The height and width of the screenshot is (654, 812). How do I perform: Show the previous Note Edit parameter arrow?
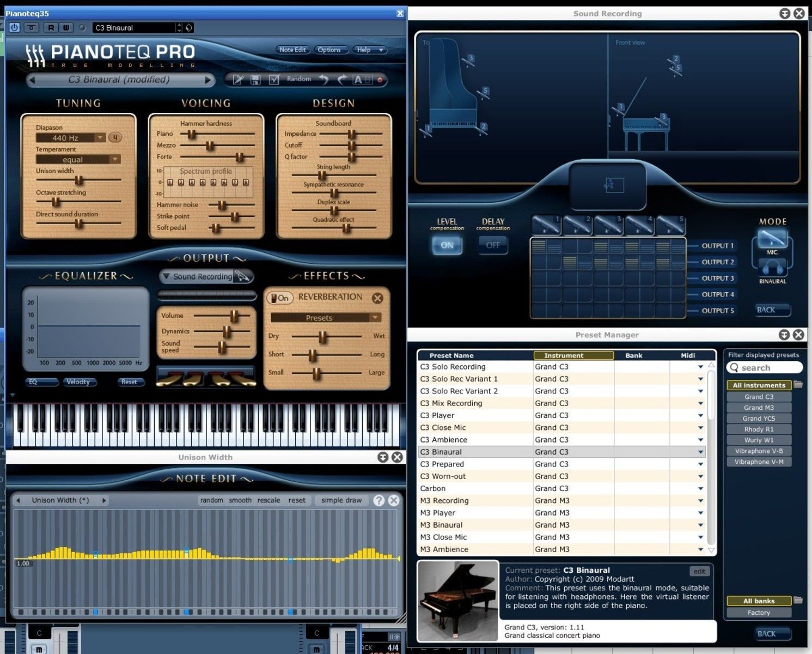click(18, 500)
